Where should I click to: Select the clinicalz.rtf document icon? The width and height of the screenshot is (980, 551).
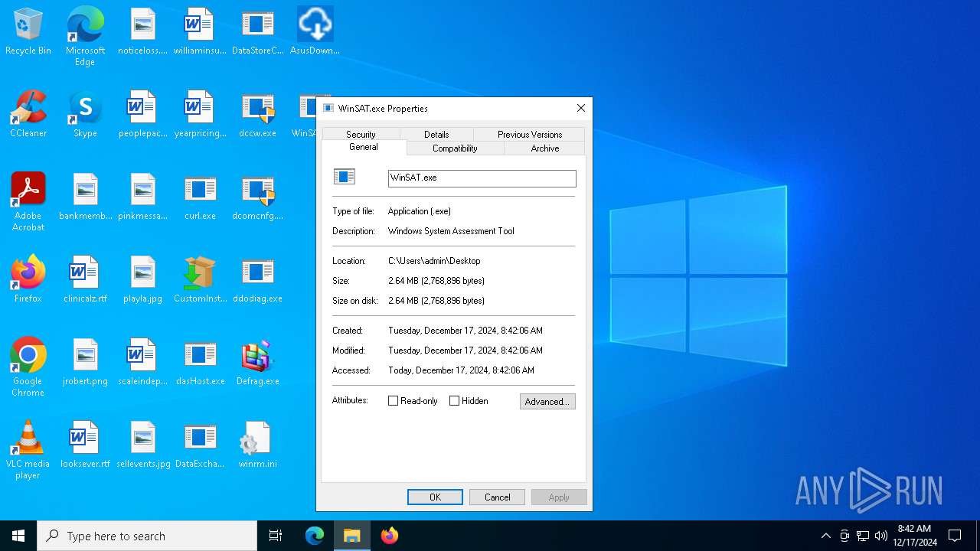click(85, 280)
